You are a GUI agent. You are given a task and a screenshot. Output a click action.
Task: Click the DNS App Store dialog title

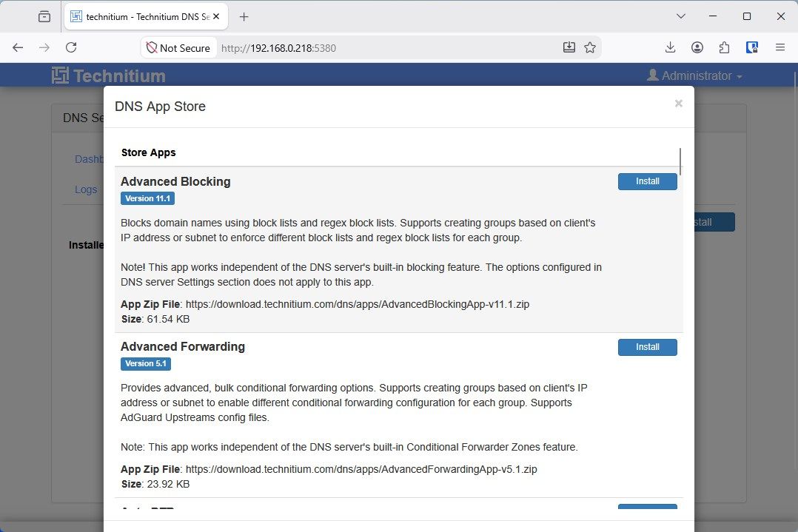click(161, 107)
